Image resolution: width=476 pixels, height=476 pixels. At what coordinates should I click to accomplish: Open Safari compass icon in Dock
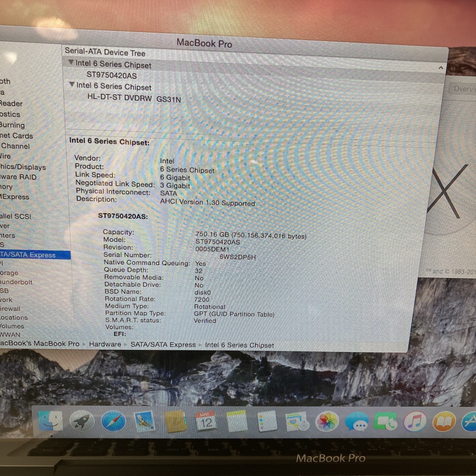(113, 421)
